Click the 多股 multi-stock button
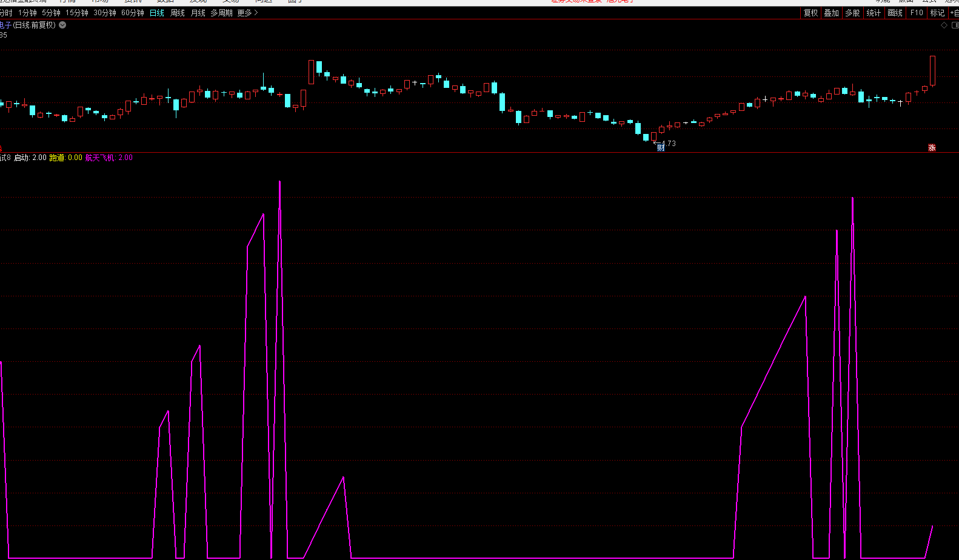 (852, 13)
